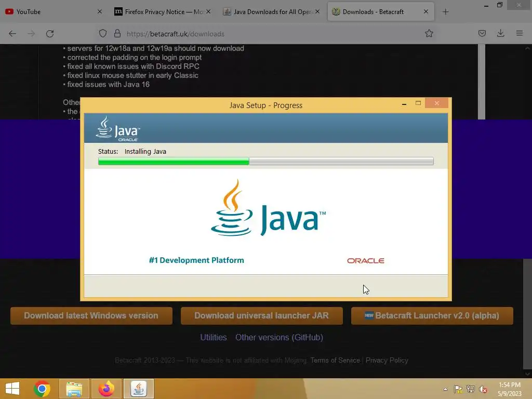Open File Explorer from taskbar

coord(74,389)
